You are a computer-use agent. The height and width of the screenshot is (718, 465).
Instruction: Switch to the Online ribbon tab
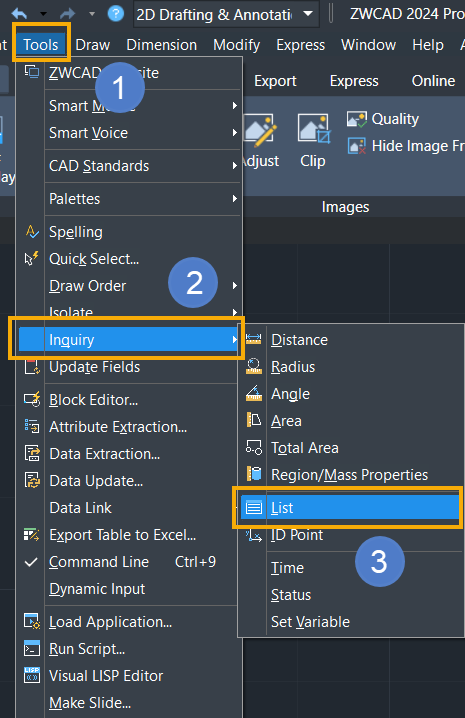point(433,81)
